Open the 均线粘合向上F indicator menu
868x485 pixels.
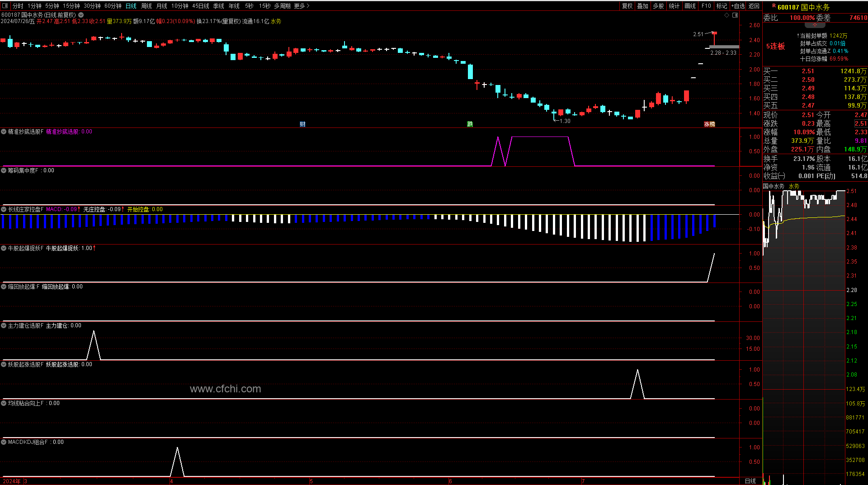(x=4, y=404)
